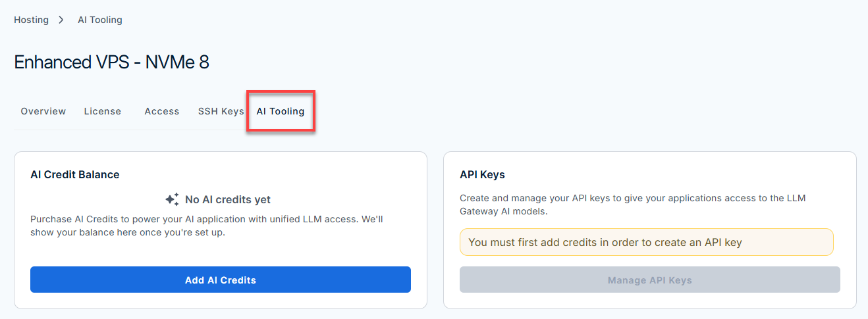
Task: Switch to the License tab
Action: (x=103, y=111)
